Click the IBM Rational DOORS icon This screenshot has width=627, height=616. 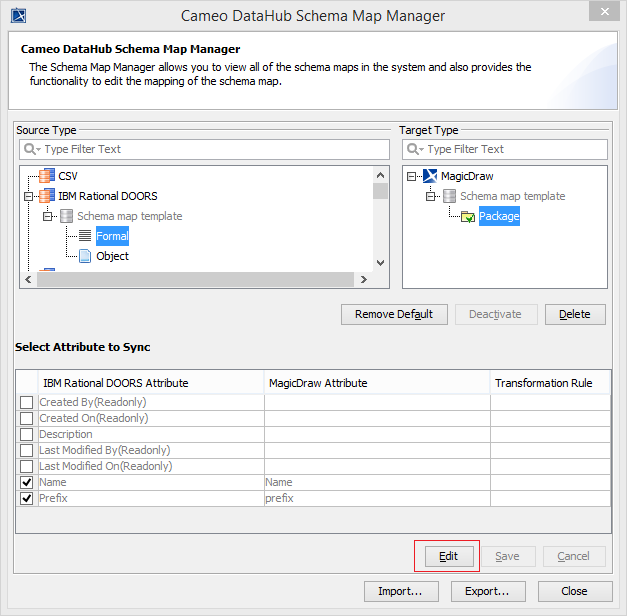point(47,196)
